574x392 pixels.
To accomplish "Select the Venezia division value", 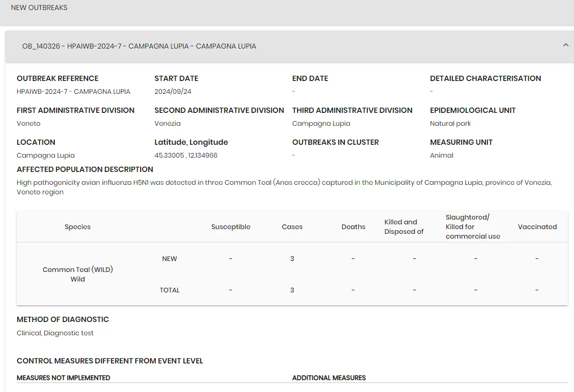I will (168, 123).
